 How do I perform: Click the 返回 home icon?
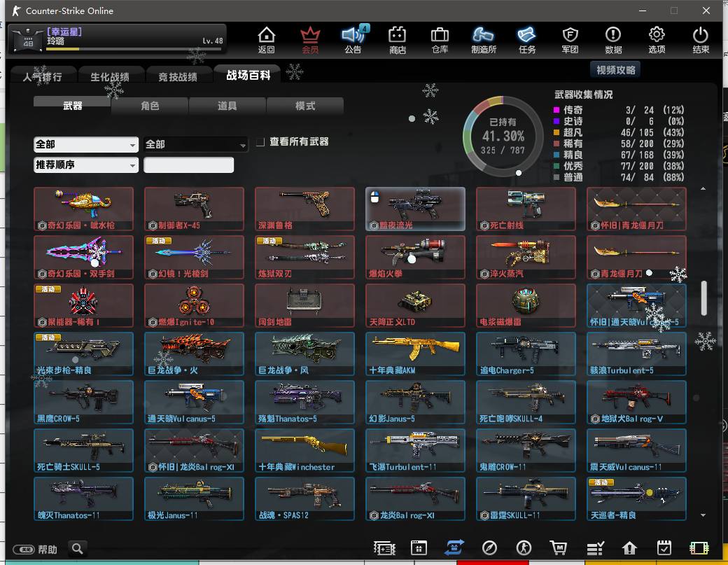coord(266,39)
